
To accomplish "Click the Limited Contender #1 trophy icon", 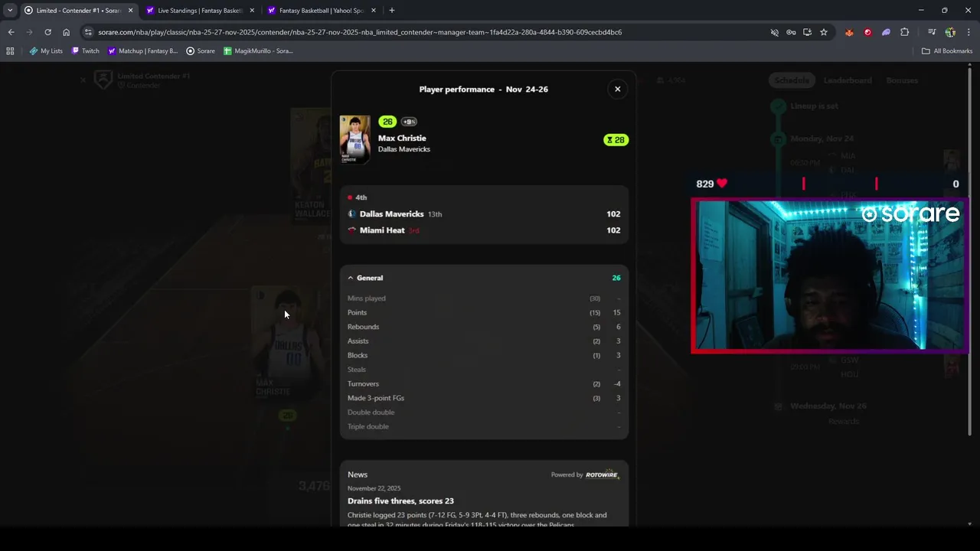I will click(103, 80).
